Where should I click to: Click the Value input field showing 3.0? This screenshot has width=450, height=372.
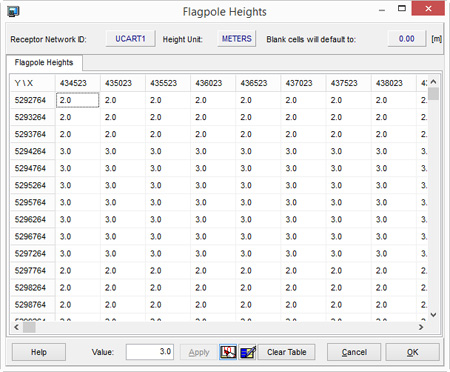point(150,352)
